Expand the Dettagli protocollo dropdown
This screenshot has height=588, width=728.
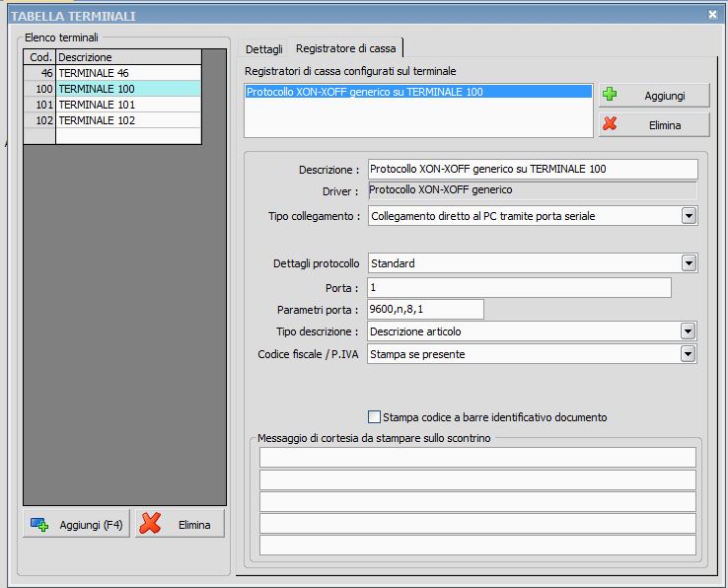point(689,263)
